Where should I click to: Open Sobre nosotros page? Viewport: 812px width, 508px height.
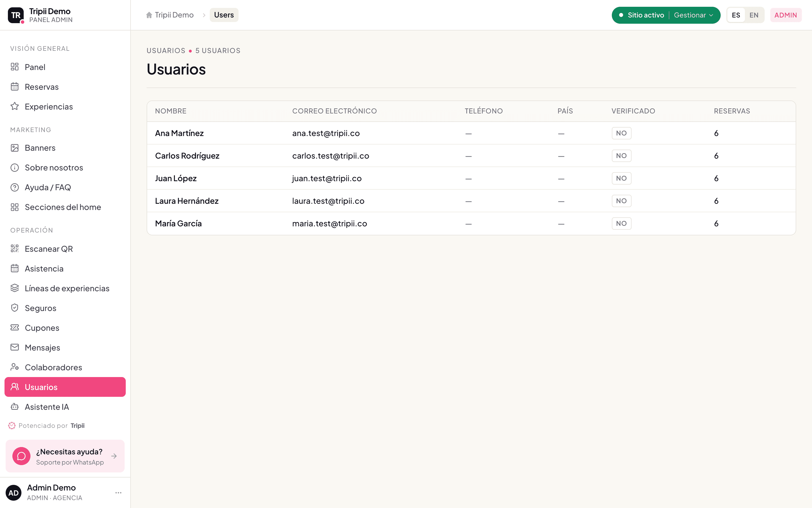(x=65, y=167)
